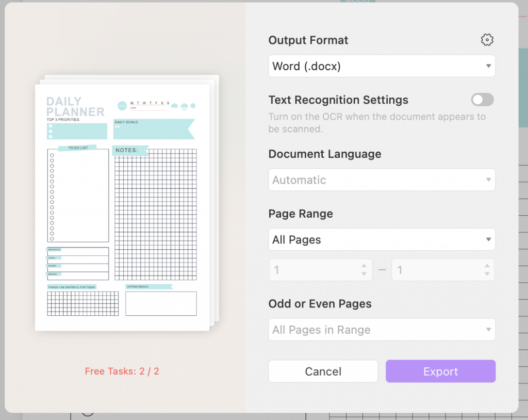Open the Page Range dropdown showing All Pages

click(x=382, y=239)
